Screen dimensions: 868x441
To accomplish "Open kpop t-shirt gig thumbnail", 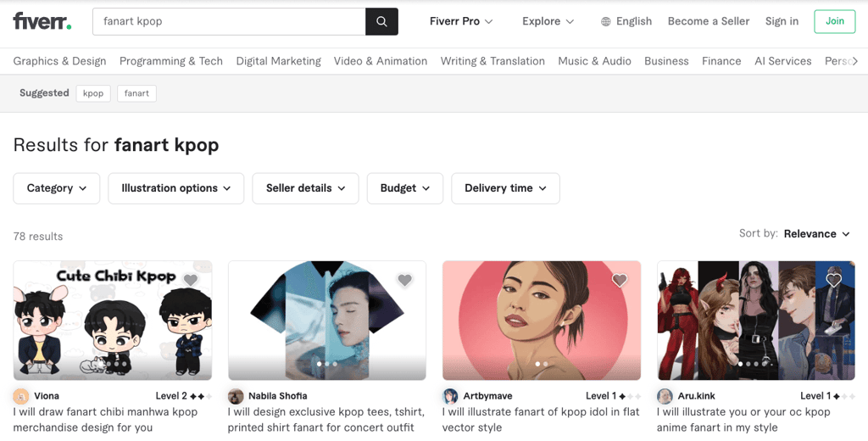I will 327,321.
